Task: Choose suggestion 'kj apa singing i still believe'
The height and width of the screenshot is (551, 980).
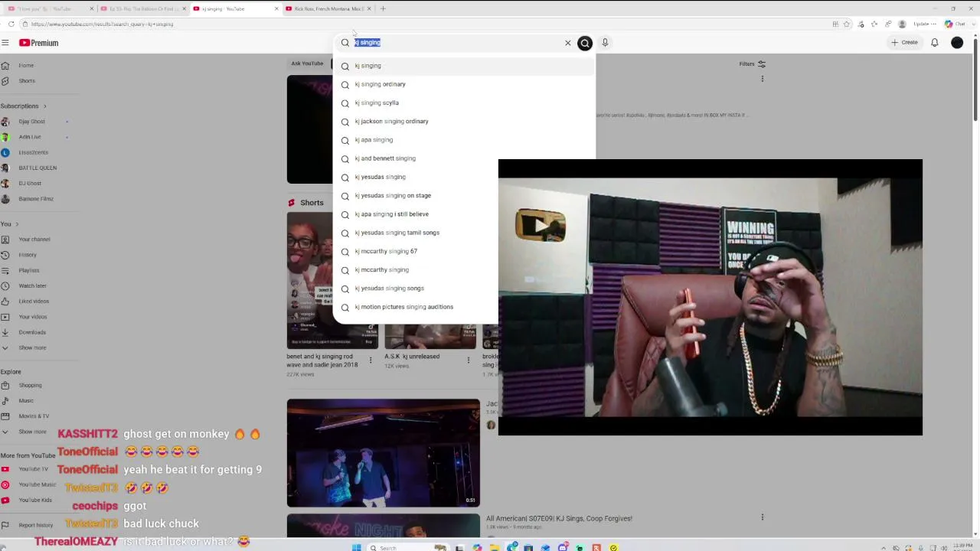Action: pyautogui.click(x=416, y=214)
